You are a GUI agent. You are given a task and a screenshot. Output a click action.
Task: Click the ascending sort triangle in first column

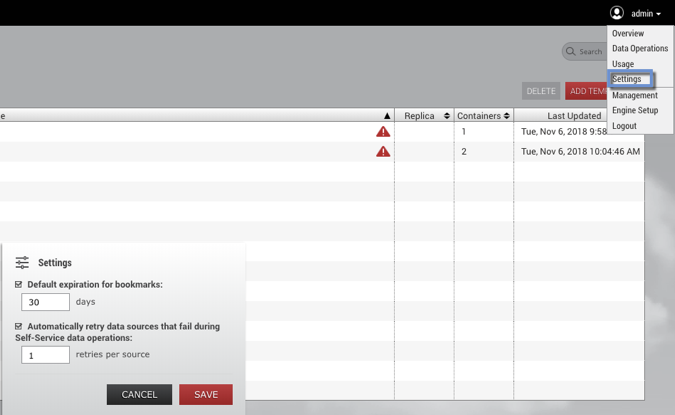387,116
